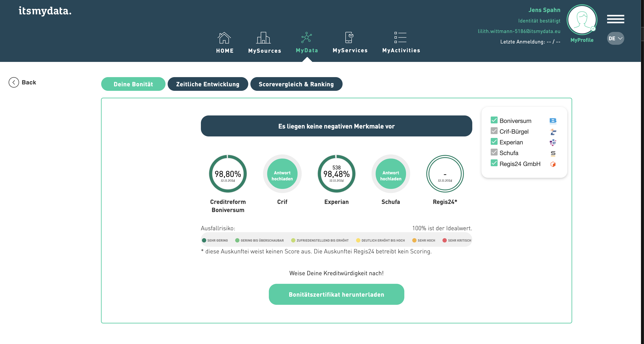Go to MyServices in the navigation

pyautogui.click(x=350, y=51)
